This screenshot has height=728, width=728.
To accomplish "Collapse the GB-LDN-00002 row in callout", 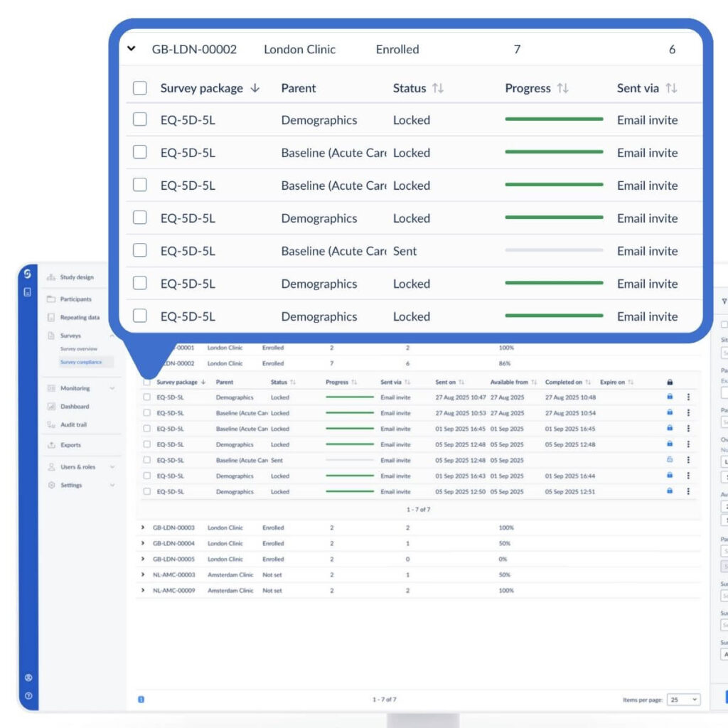I will [x=131, y=49].
